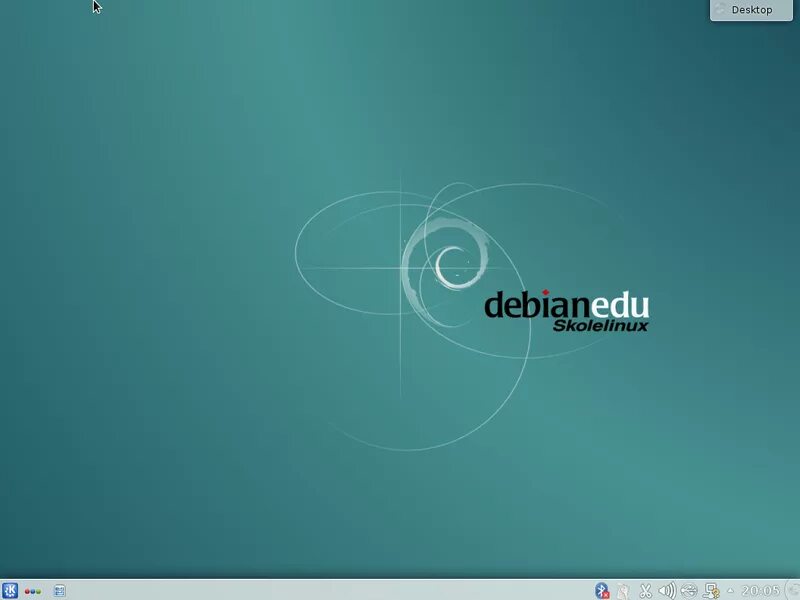The width and height of the screenshot is (800, 600).
Task: Click the three colored dots activities icon
Action: coord(33,591)
